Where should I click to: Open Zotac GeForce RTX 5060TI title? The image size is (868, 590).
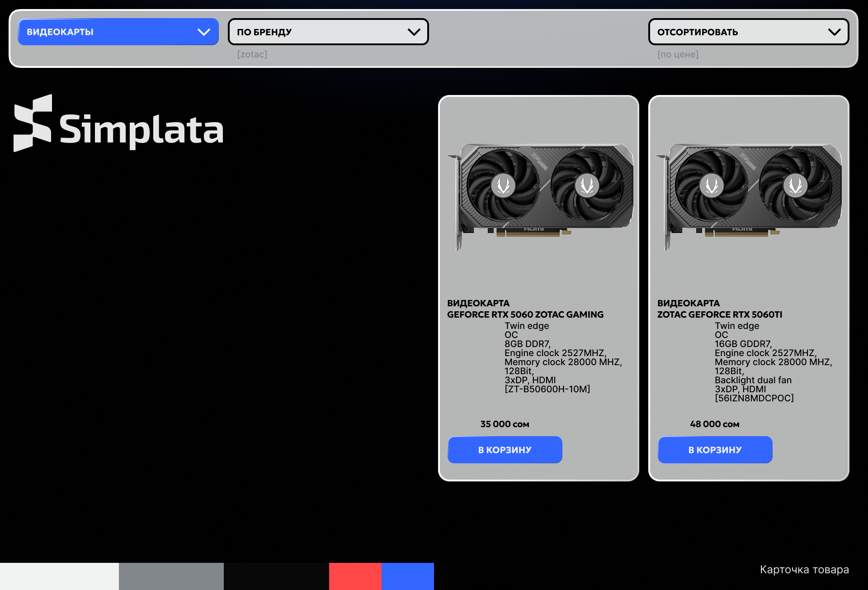719,314
